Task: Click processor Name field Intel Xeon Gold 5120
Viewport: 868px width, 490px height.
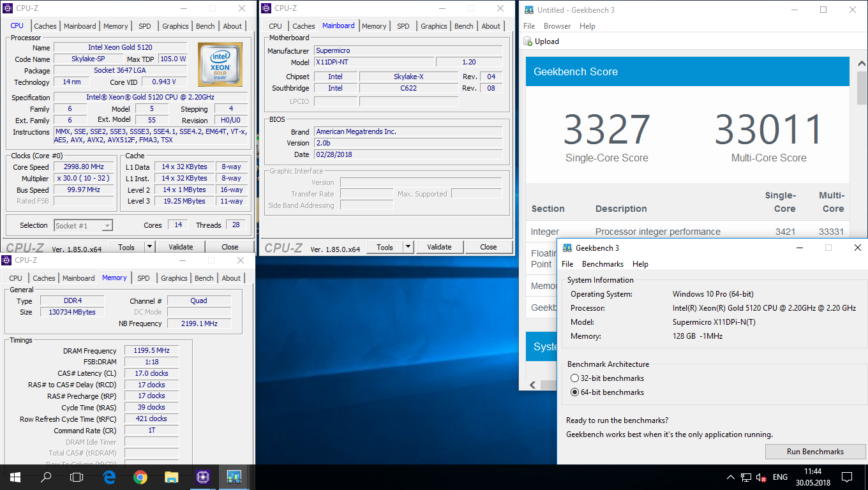Action: [121, 48]
